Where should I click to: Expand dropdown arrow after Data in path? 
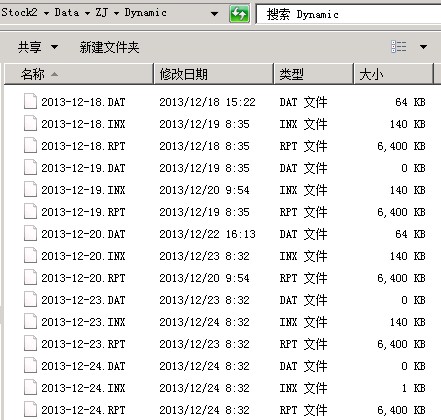[87, 13]
